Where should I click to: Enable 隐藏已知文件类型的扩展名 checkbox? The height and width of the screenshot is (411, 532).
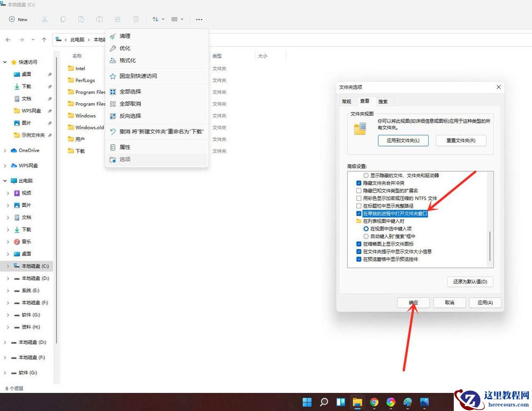point(359,191)
